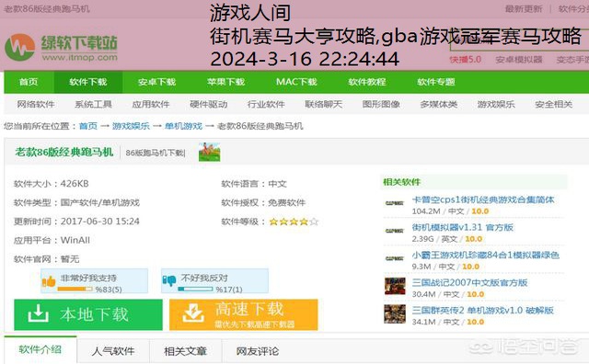Switch to the 网友评论 tab
Image resolution: width=589 pixels, height=364 pixels.
pyautogui.click(x=258, y=351)
